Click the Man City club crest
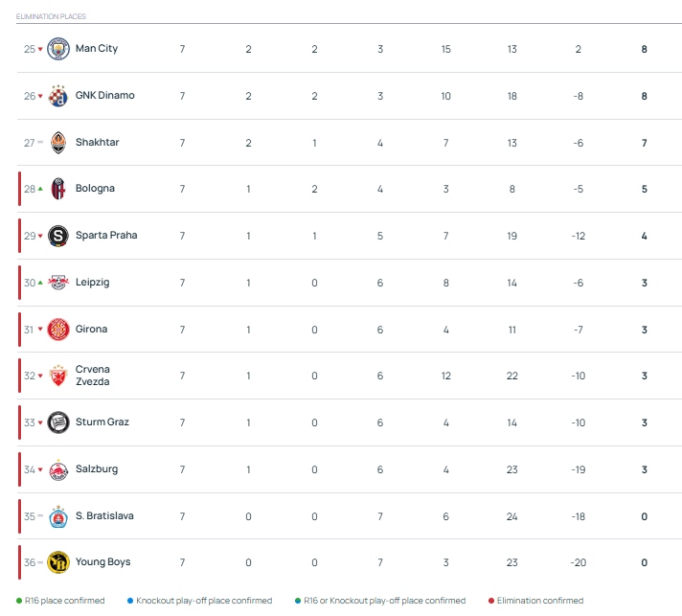Viewport: 682px width, 616px height. (57, 49)
